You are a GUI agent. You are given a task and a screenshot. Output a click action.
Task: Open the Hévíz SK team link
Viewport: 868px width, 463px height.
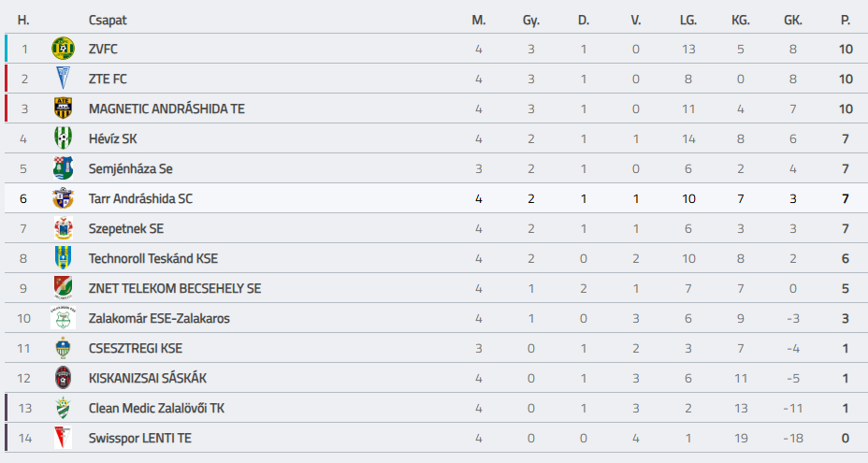pos(113,138)
